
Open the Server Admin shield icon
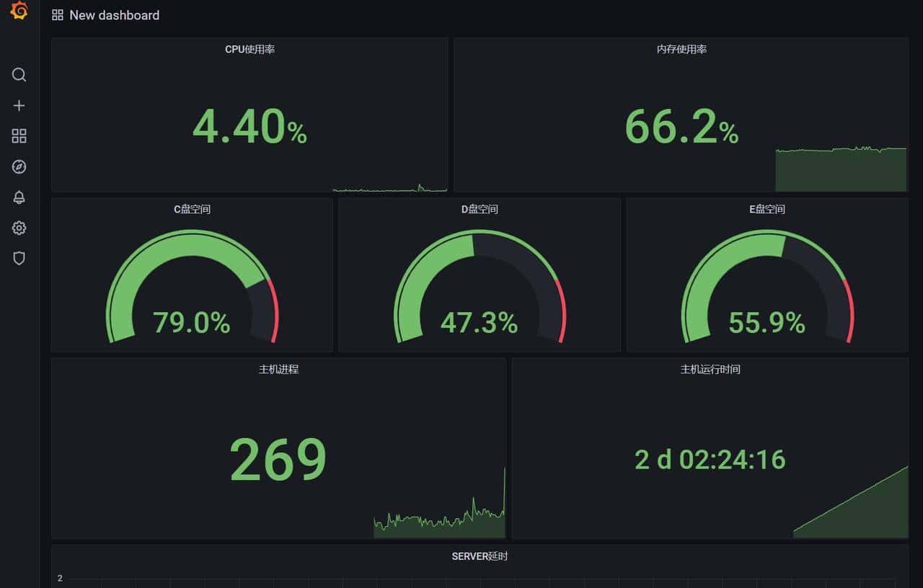pyautogui.click(x=19, y=258)
